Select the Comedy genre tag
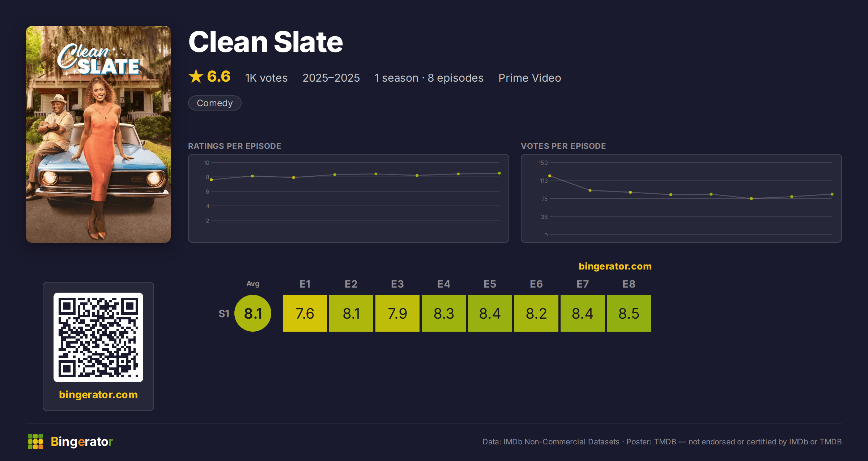This screenshot has width=868, height=461. click(215, 103)
